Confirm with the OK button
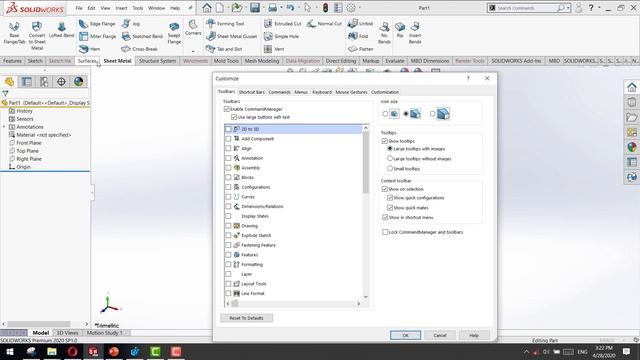 (405, 335)
